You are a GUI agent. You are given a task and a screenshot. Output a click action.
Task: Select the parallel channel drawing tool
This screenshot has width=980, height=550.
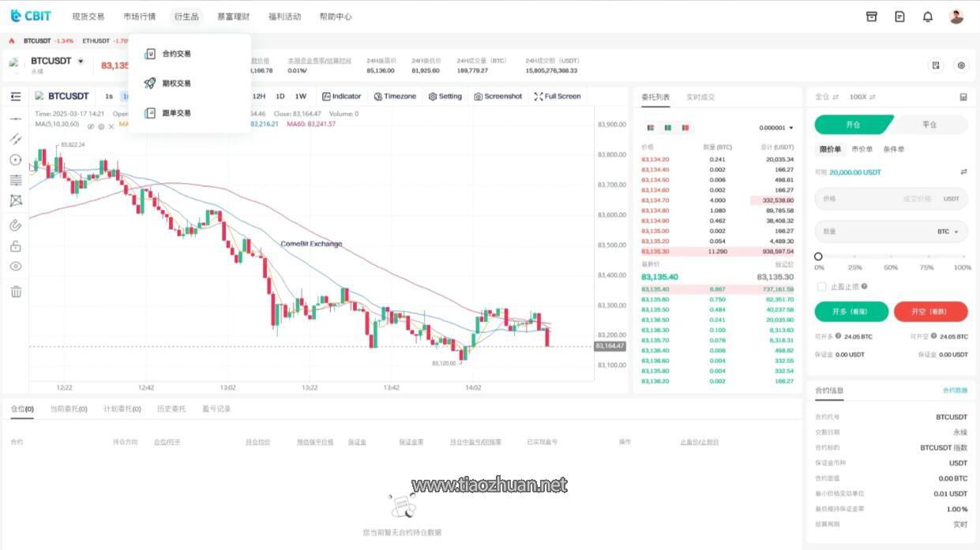[16, 139]
